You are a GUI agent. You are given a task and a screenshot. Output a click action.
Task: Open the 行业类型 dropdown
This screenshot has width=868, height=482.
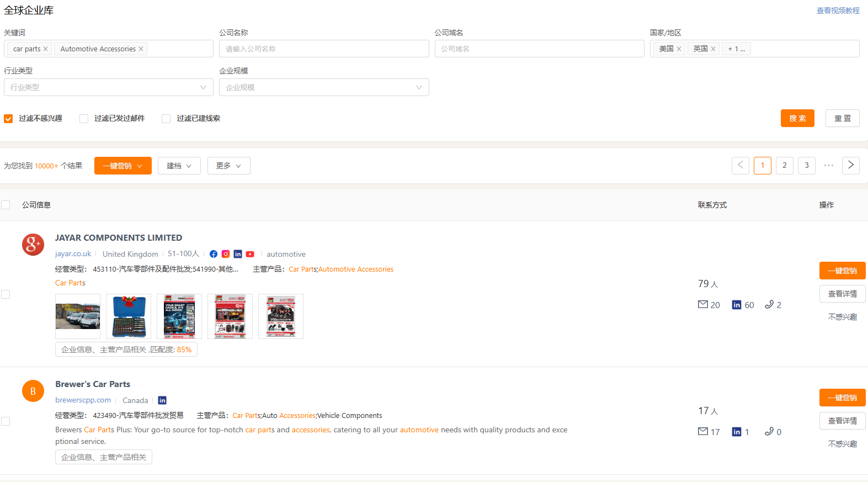[x=109, y=87]
